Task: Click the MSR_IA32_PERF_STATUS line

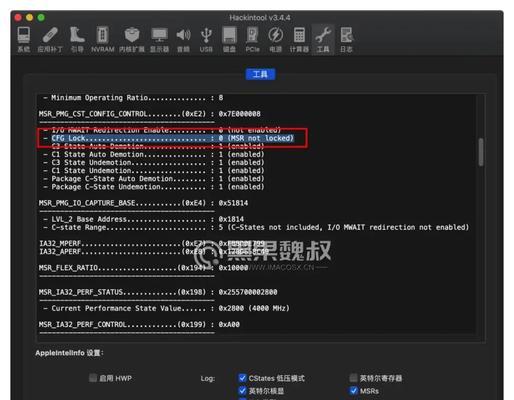Action: (158, 292)
